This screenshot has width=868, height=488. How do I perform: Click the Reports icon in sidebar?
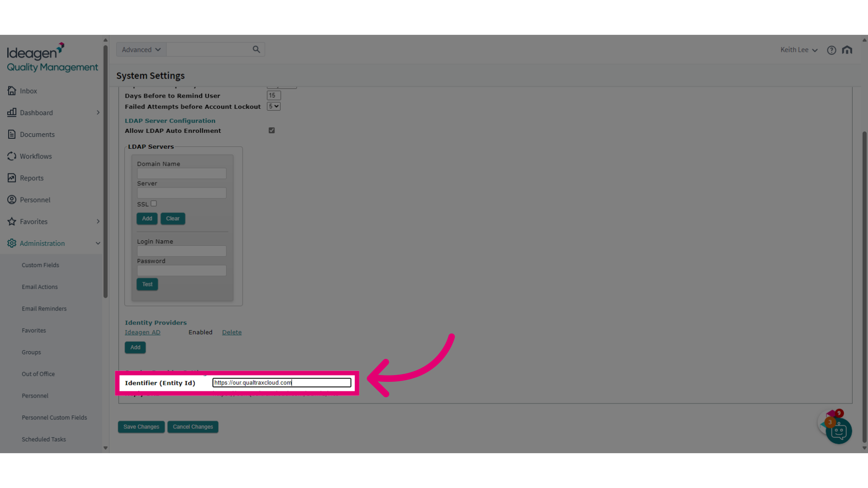(x=12, y=178)
